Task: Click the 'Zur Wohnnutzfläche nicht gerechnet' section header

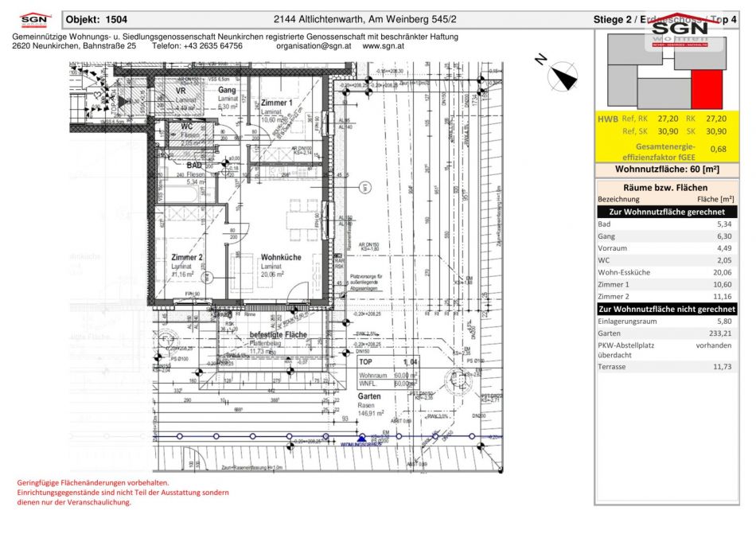Action: point(667,309)
